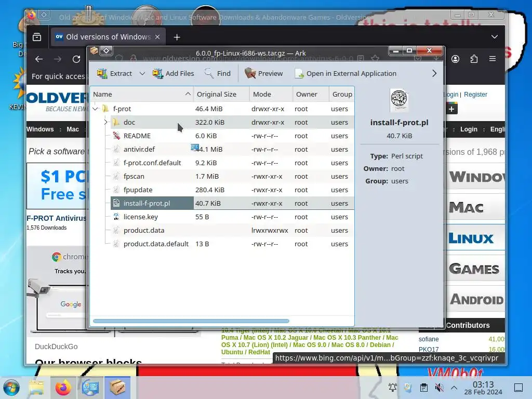Sort by Original Size column header
Image resolution: width=532 pixels, height=399 pixels.
[221, 95]
